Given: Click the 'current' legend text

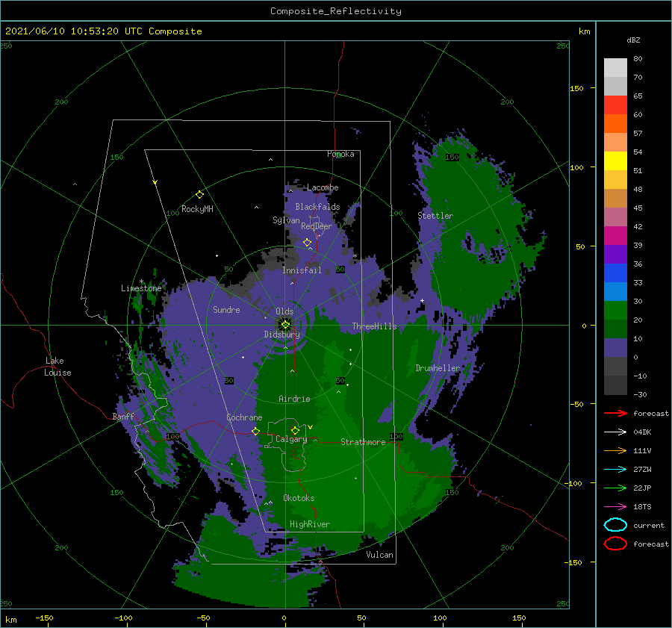Looking at the screenshot, I should click(x=649, y=526).
